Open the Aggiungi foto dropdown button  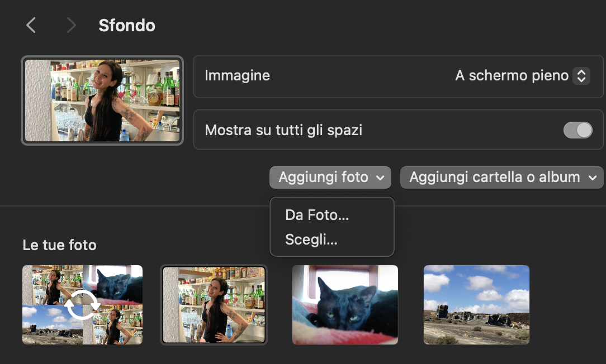coord(330,178)
